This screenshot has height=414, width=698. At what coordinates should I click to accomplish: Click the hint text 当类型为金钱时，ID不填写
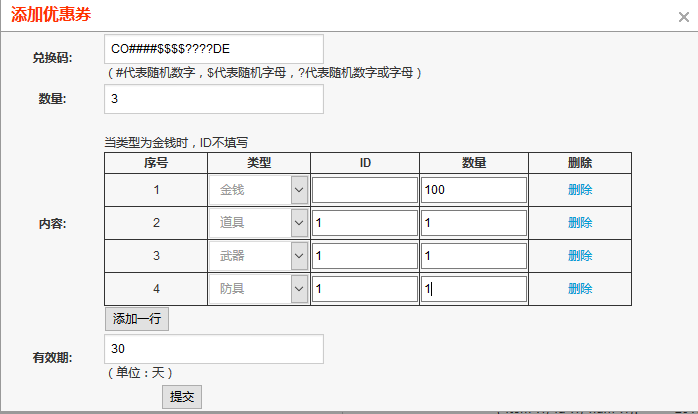click(176, 143)
